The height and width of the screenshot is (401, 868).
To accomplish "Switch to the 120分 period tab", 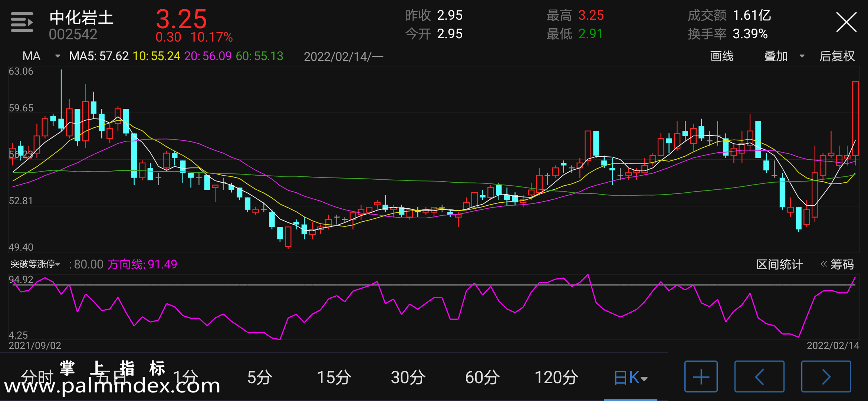I will tap(556, 378).
